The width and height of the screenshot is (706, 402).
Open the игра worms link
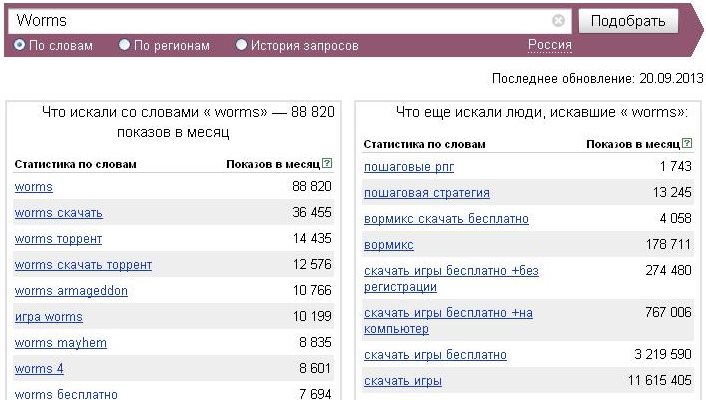[x=49, y=317]
